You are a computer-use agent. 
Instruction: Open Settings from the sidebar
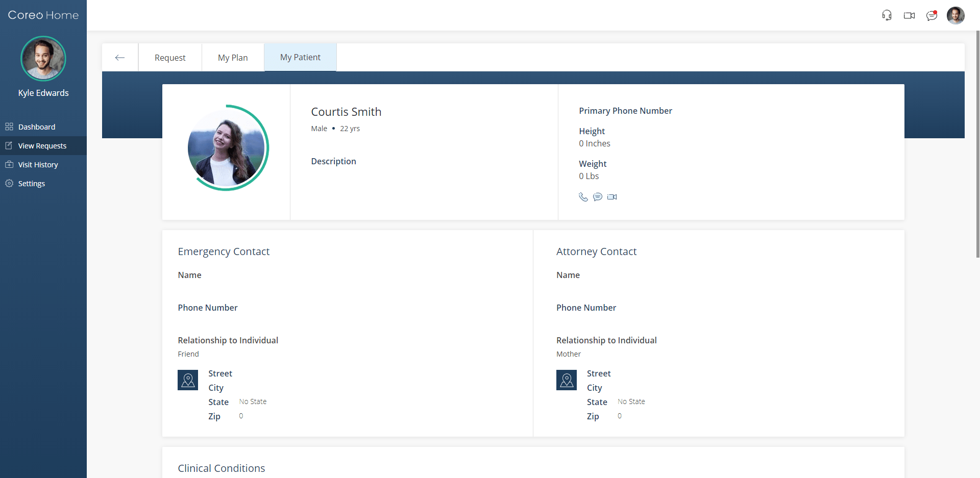pyautogui.click(x=31, y=183)
